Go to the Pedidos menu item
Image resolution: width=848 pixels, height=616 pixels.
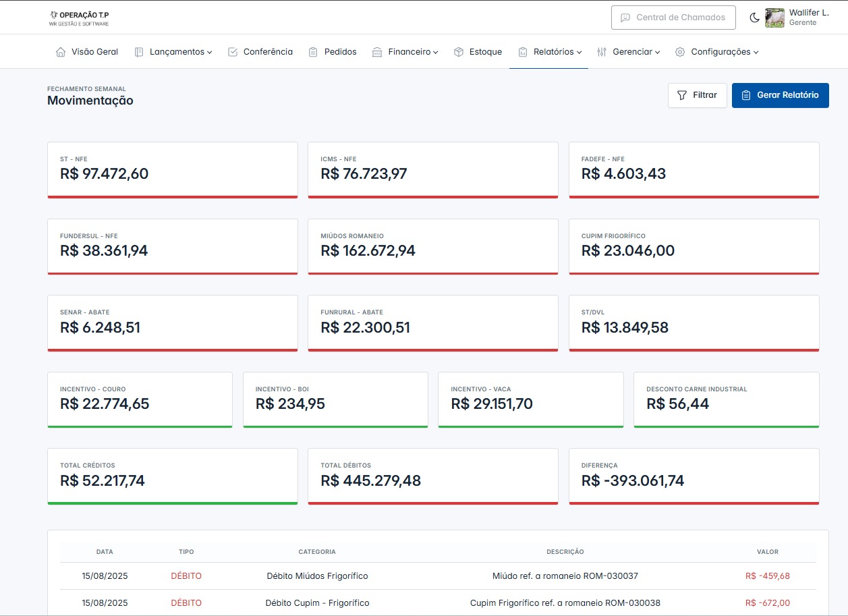tap(340, 52)
